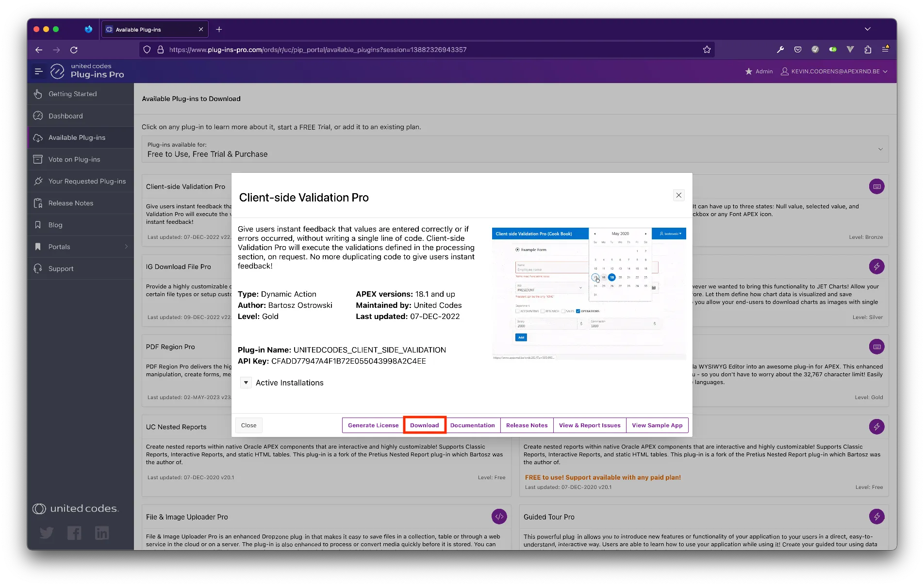Open the Facebook social icon

74,533
